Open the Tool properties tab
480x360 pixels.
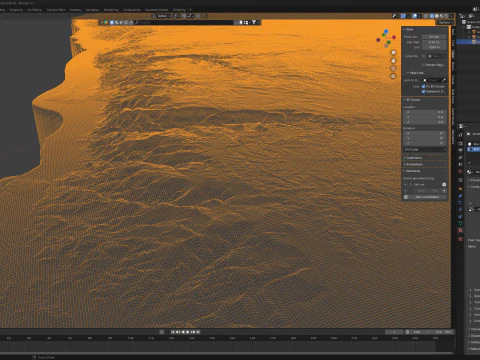[460, 135]
